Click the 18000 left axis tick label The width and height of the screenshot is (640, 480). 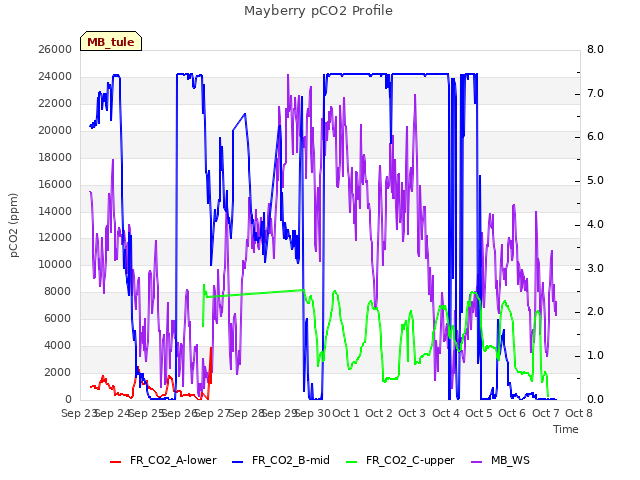pos(55,157)
